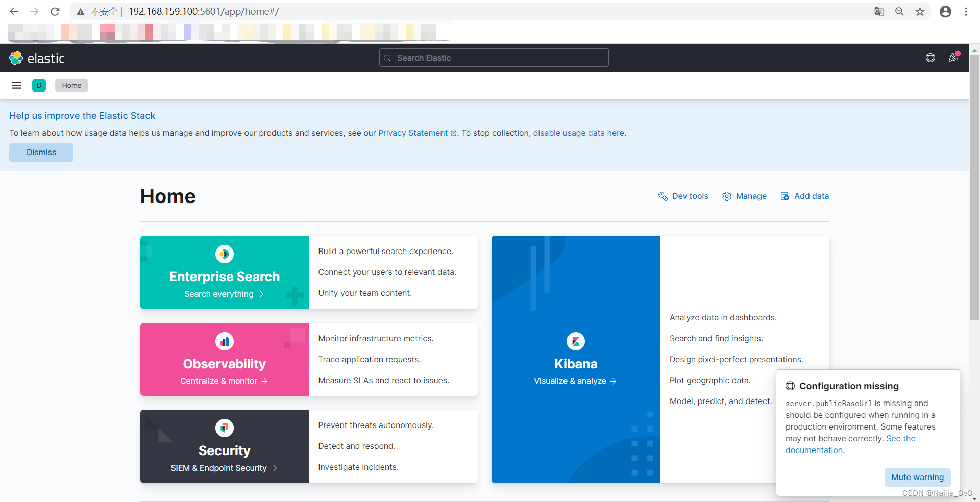980x502 pixels.
Task: Open the browser profile avatar
Action: point(945,11)
